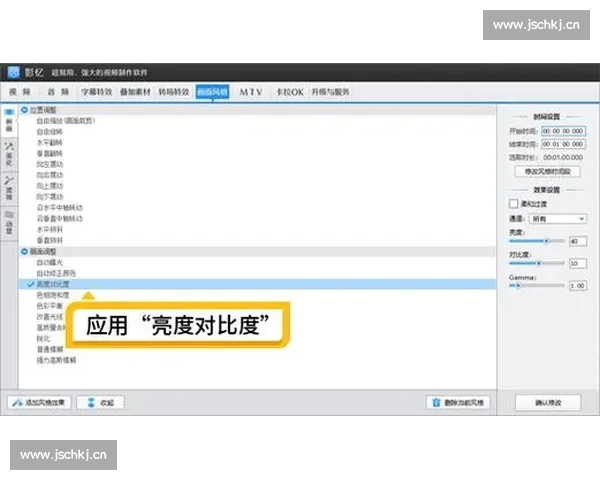Select 向右摆动 effect
The height and width of the screenshot is (480, 600).
[x=49, y=175]
